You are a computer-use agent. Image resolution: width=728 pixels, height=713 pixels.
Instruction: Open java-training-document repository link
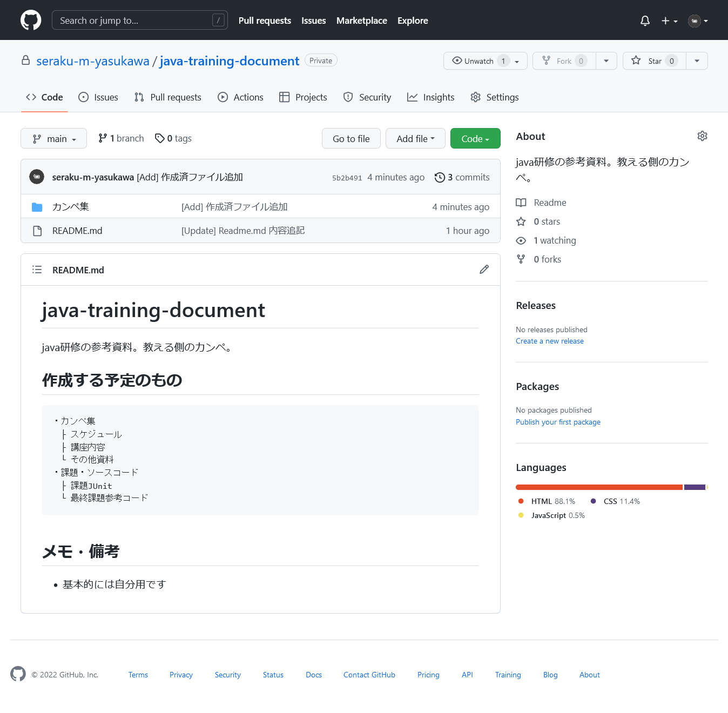tap(230, 61)
